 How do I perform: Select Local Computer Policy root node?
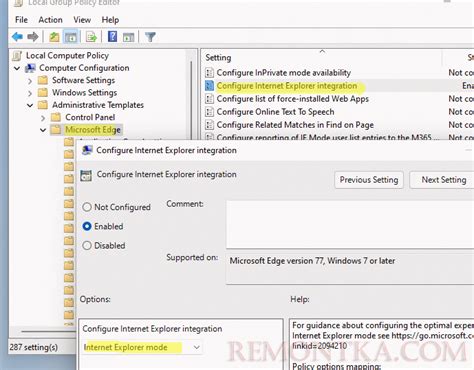point(67,56)
